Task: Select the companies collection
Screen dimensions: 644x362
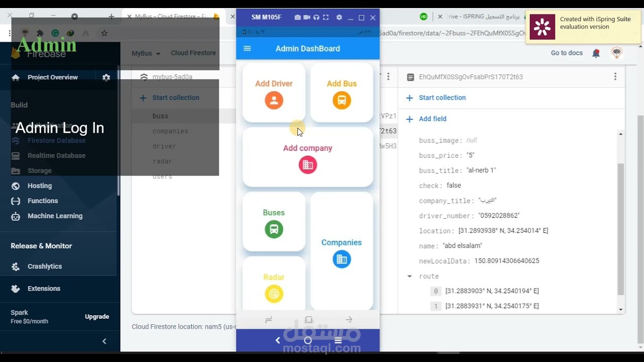Action: tap(170, 131)
